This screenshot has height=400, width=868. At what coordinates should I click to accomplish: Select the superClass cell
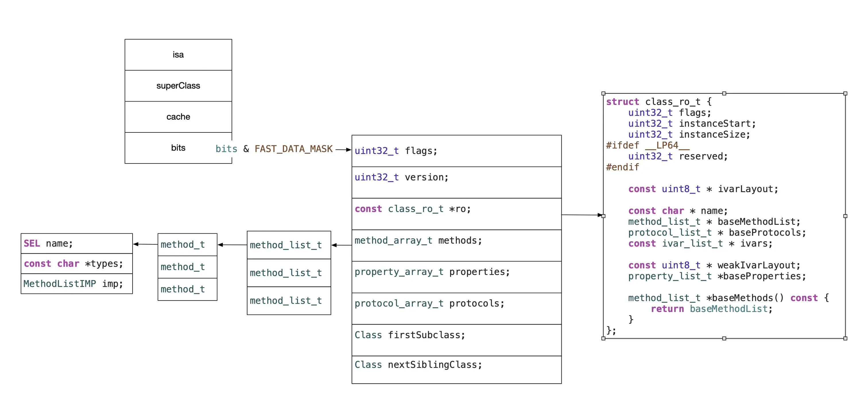tap(178, 85)
